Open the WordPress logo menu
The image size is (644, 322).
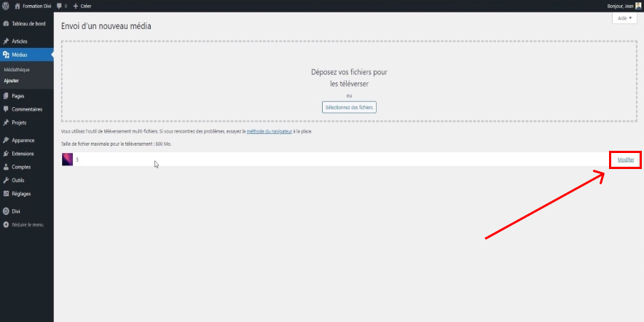click(x=6, y=6)
